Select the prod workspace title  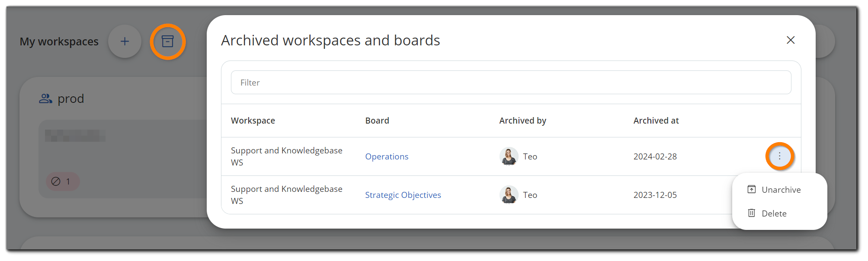click(70, 98)
